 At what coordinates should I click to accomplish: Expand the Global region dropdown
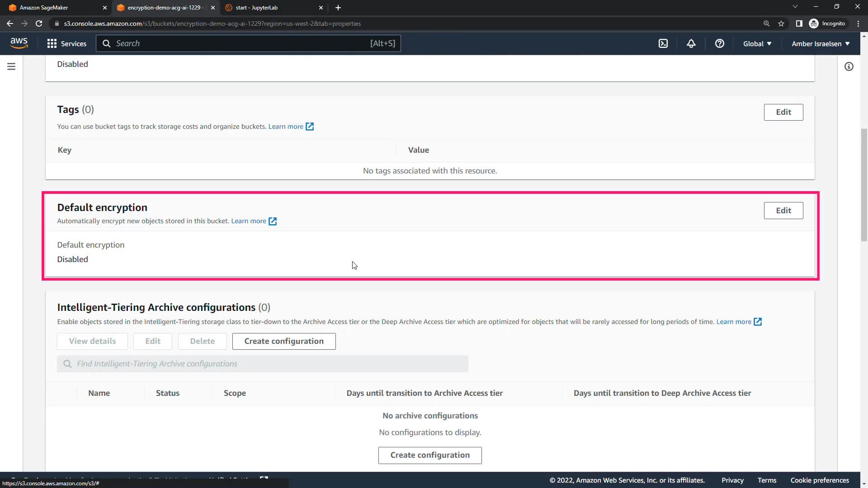tap(757, 43)
